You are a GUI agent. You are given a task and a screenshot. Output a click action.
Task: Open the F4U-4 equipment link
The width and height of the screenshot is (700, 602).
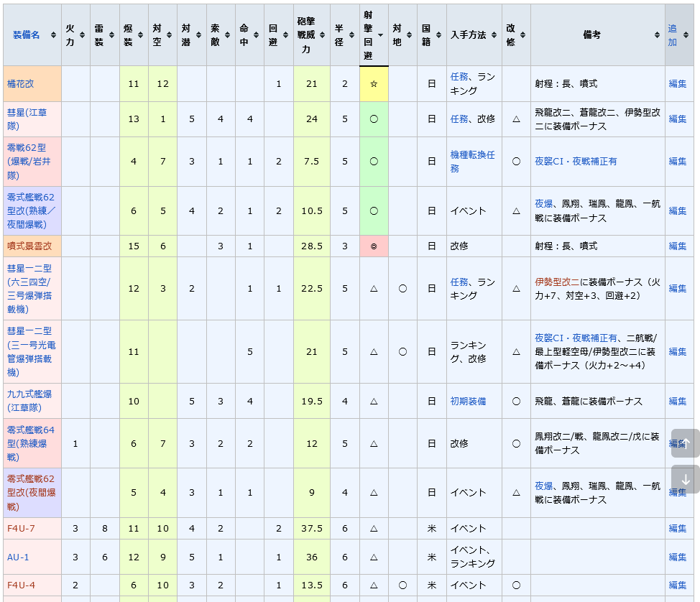pos(21,585)
